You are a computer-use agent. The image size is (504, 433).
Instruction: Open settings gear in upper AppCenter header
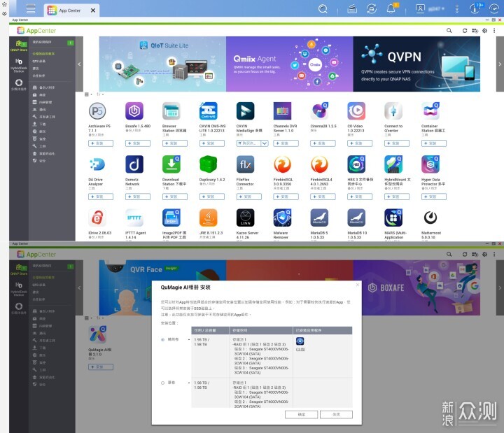coord(484,31)
